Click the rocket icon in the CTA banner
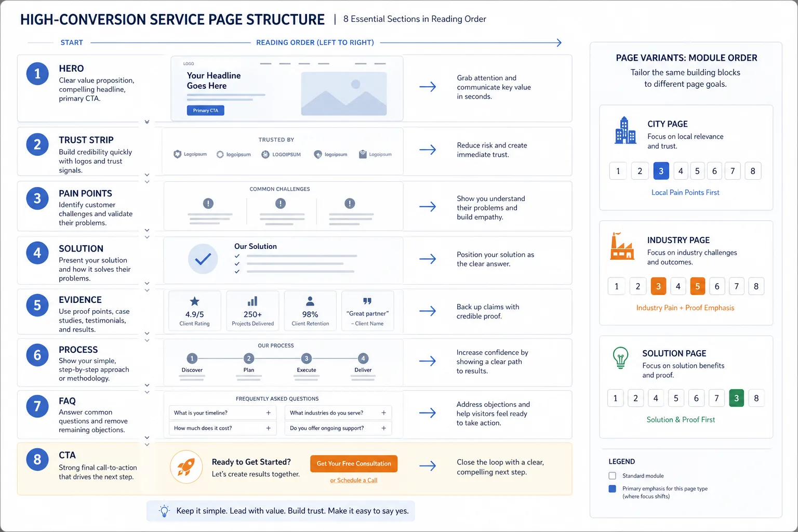Screen dimensions: 798x532 186,467
